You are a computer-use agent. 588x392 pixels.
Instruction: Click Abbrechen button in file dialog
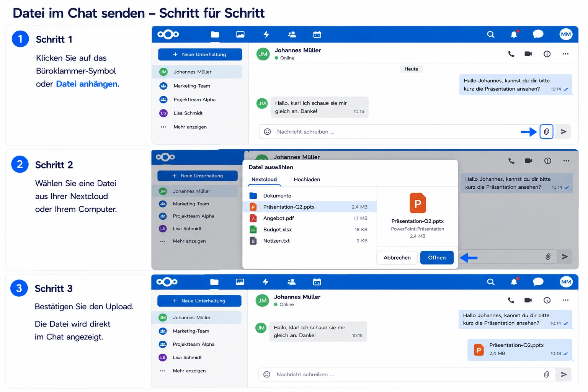click(397, 258)
